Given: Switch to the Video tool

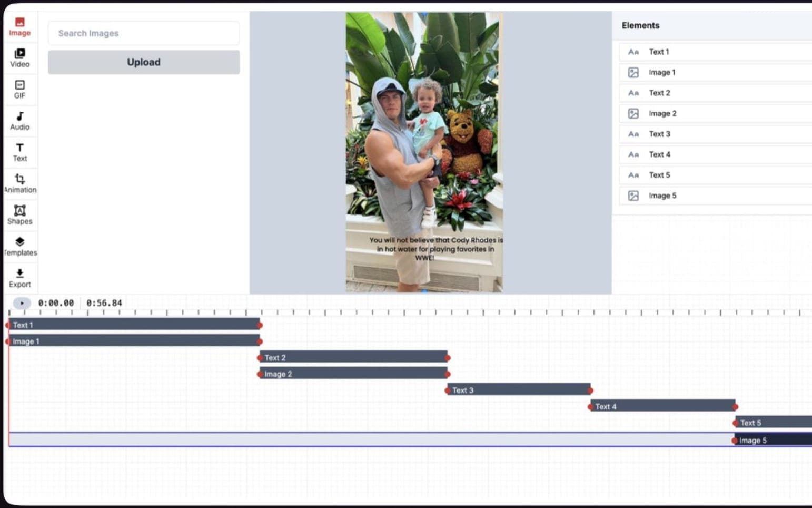Looking at the screenshot, I should click(19, 58).
